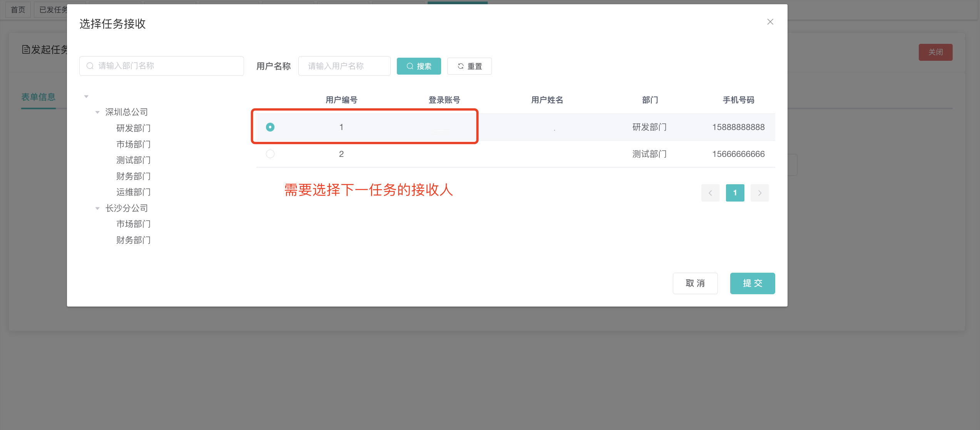Click the previous page arrow icon
This screenshot has width=980, height=430.
[710, 193]
